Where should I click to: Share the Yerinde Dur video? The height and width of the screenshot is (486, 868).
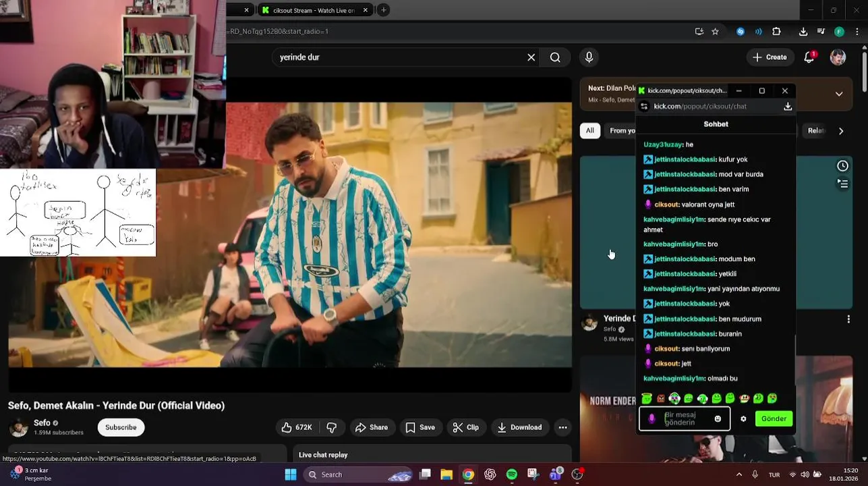coord(372,427)
